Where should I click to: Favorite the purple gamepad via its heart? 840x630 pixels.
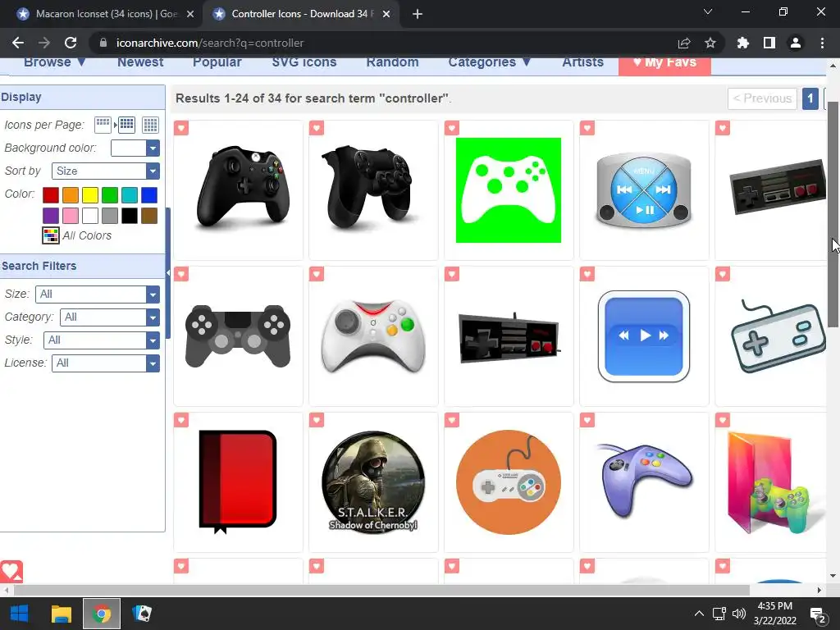587,421
